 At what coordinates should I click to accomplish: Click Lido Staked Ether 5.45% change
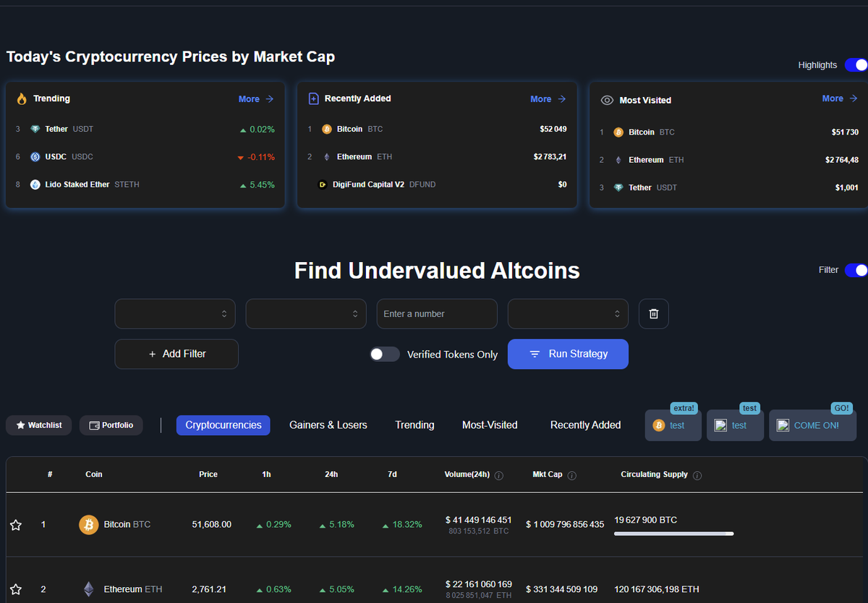point(258,185)
